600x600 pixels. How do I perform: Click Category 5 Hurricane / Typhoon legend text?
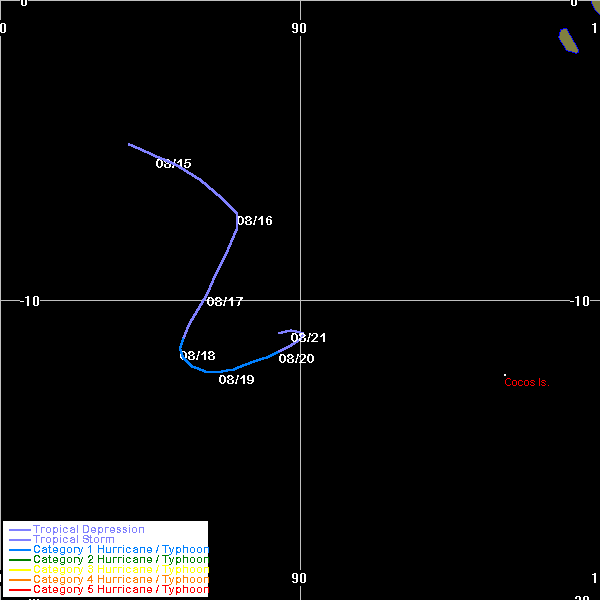click(120, 590)
